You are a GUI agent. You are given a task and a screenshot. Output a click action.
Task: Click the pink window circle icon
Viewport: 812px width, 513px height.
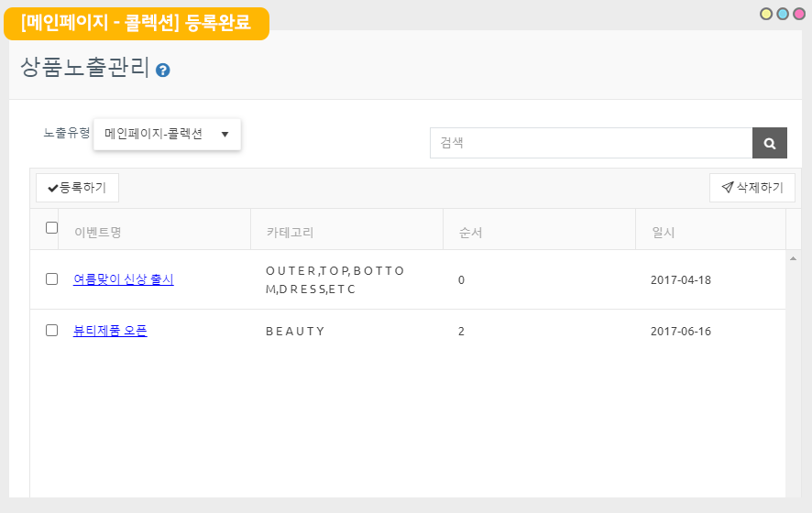798,14
